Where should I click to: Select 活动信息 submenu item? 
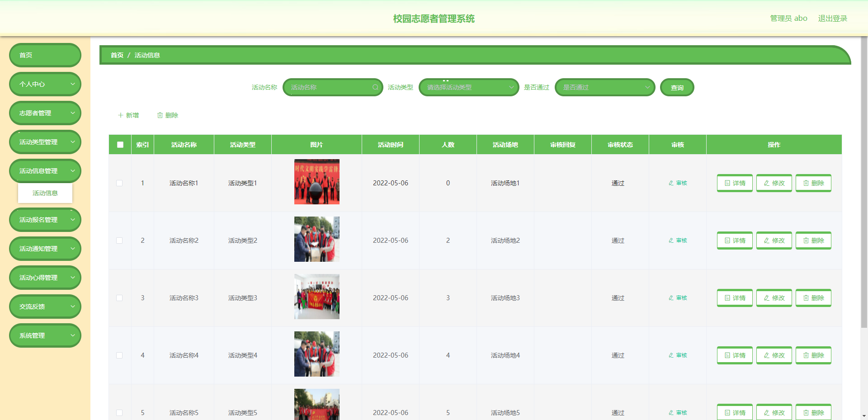pyautogui.click(x=45, y=193)
